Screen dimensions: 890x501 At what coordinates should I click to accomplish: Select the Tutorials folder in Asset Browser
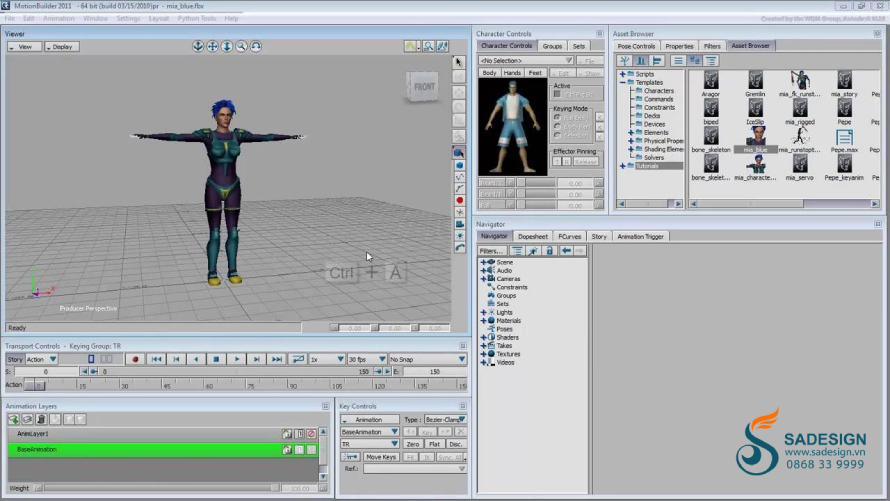click(x=647, y=166)
